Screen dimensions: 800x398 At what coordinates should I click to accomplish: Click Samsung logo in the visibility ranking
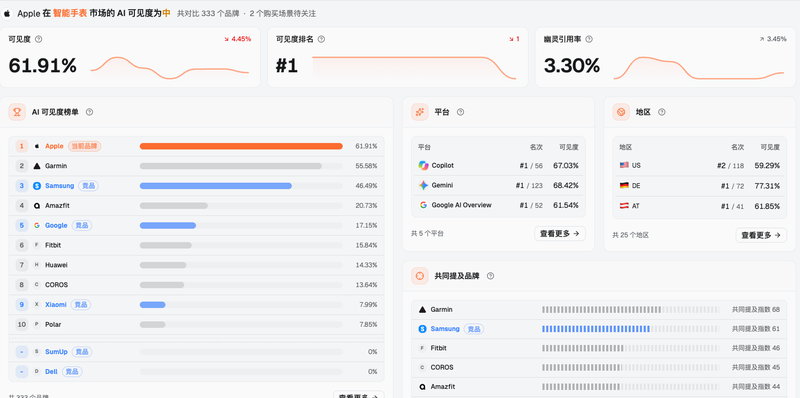(37, 186)
